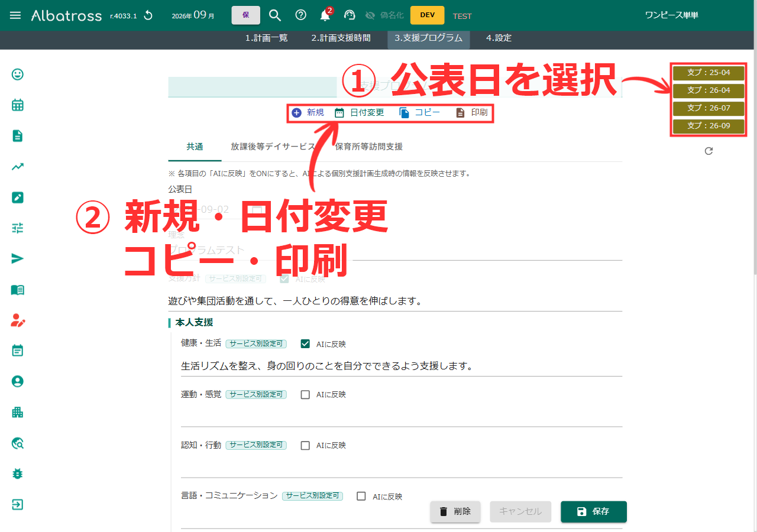Image resolution: width=757 pixels, height=532 pixels.
Task: Click 新規 plus toolbar item
Action: (x=308, y=112)
